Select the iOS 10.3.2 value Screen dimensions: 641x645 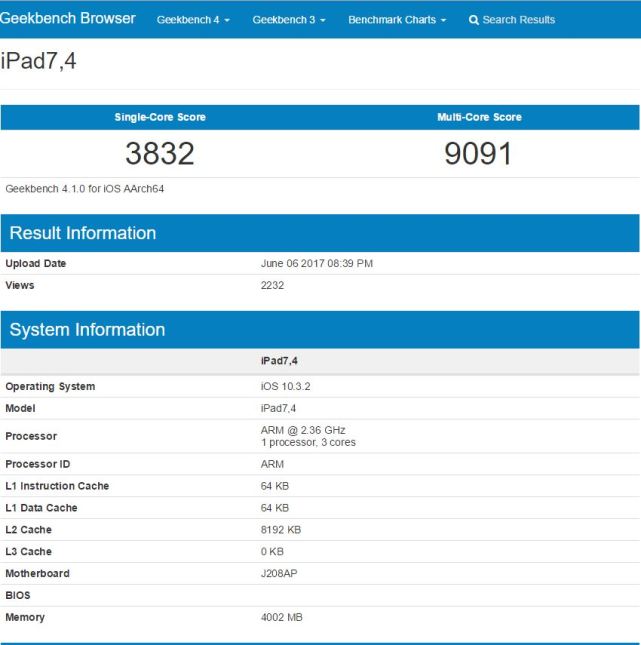[286, 386]
